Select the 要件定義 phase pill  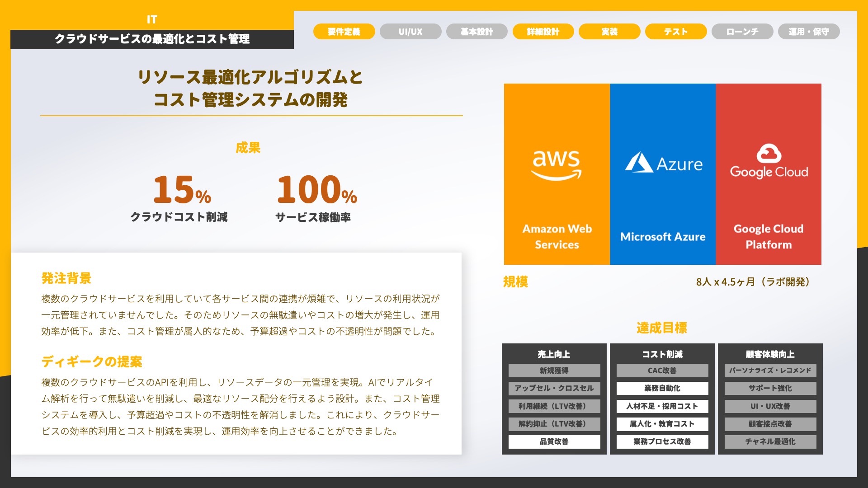click(344, 32)
